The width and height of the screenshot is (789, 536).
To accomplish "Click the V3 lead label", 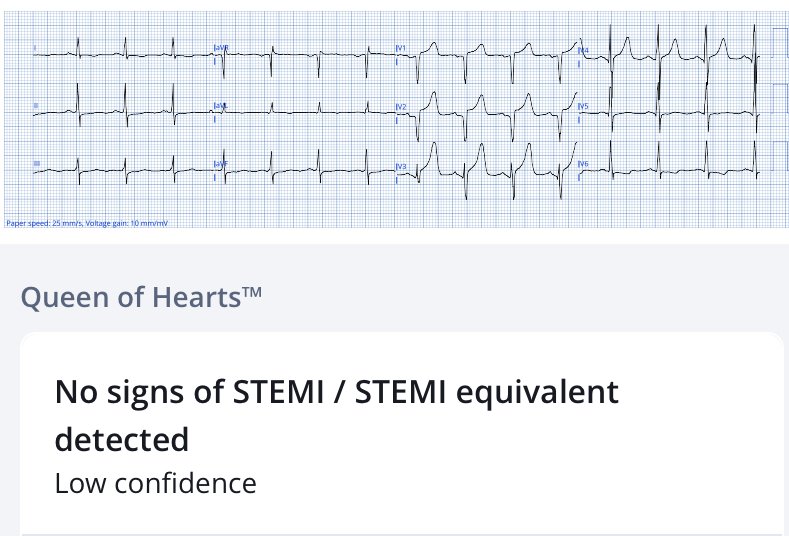I will (x=401, y=165).
